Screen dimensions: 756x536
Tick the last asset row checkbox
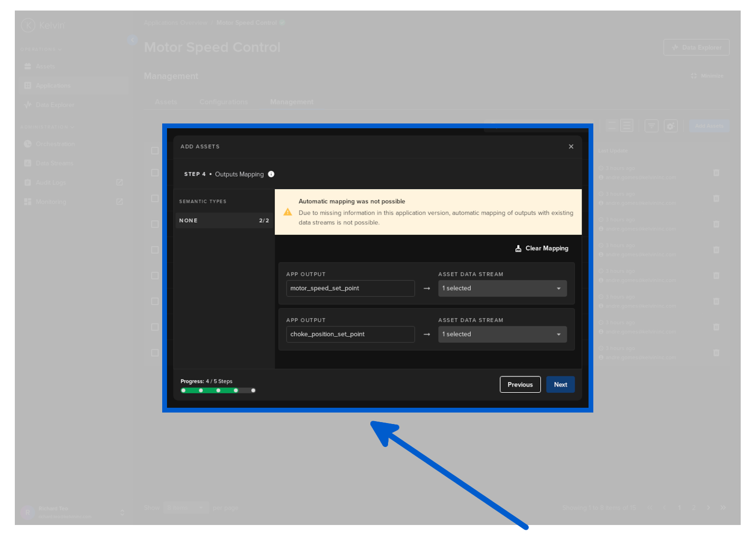coord(155,353)
